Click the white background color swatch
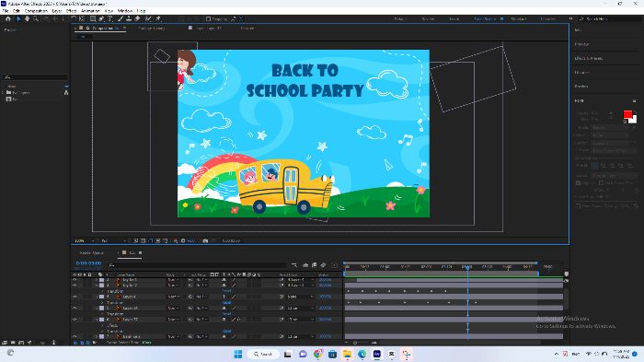Image resolution: width=644 pixels, height=362 pixels. click(633, 120)
